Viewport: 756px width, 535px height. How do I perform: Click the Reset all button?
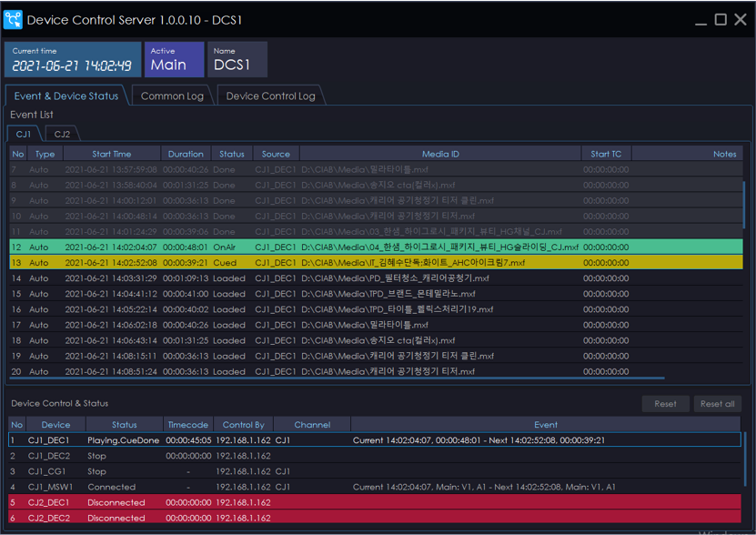coord(718,404)
